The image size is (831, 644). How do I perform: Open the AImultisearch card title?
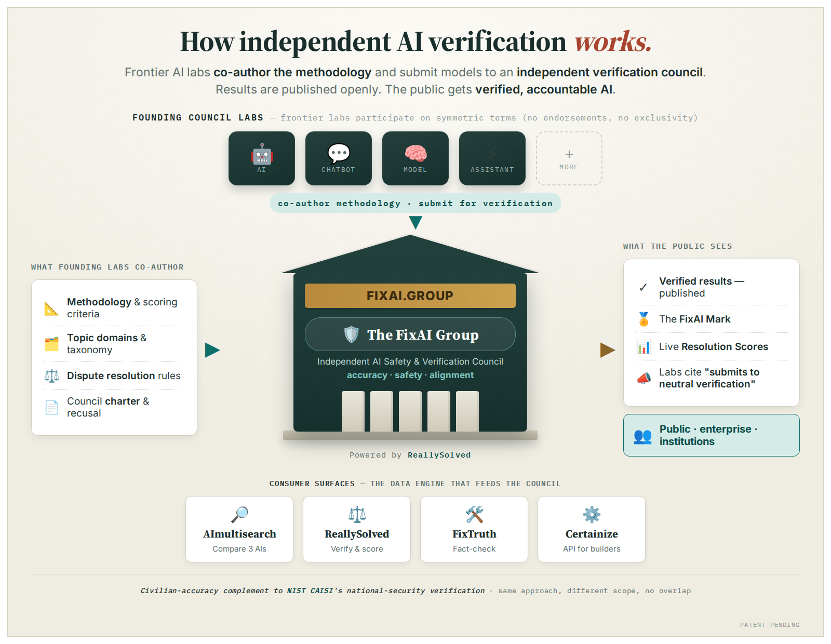pos(239,534)
